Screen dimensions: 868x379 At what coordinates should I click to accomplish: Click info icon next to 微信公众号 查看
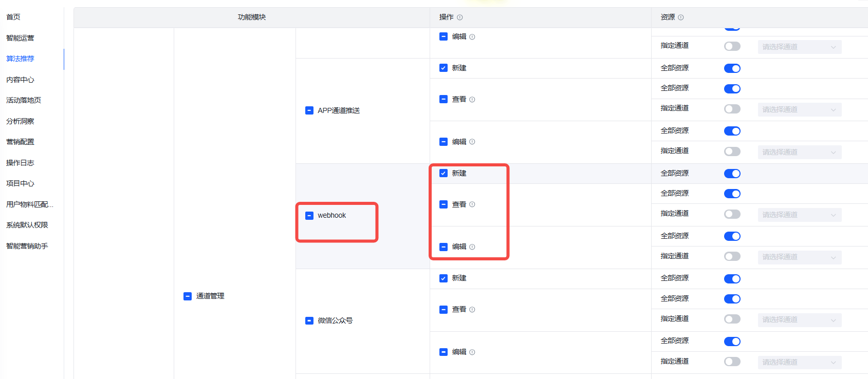[x=472, y=310]
